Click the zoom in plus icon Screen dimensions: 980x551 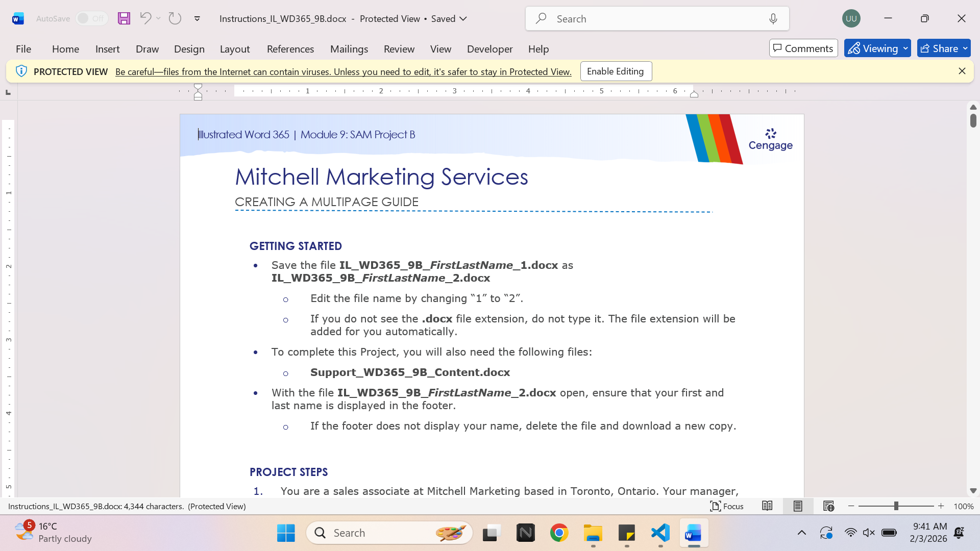point(941,506)
